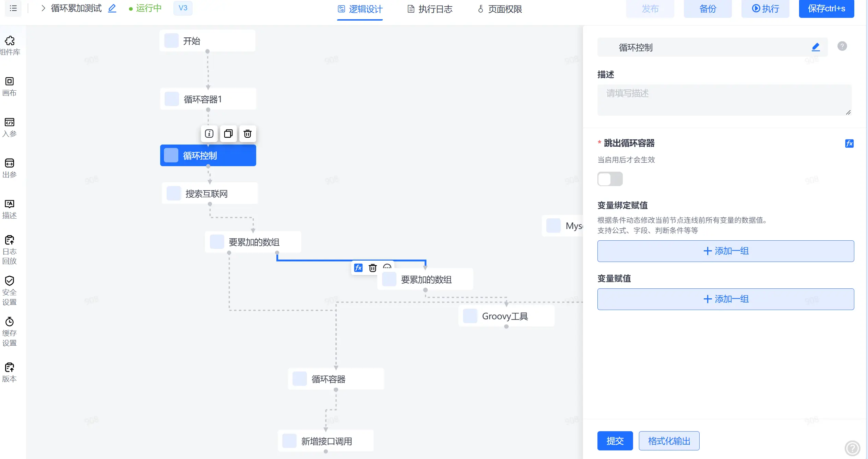
Task: Toggle the top-left list menu icon
Action: tap(13, 8)
